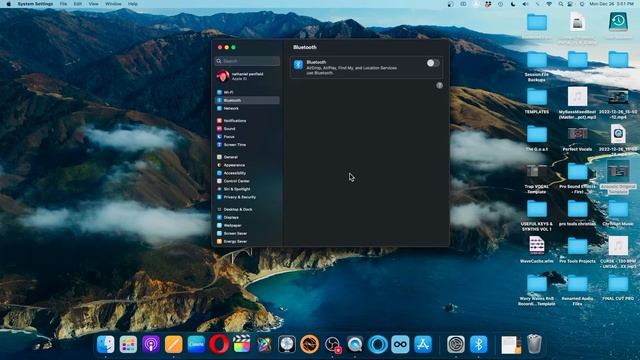This screenshot has height=360, width=640.
Task: Open the Window menu
Action: pyautogui.click(x=113, y=4)
